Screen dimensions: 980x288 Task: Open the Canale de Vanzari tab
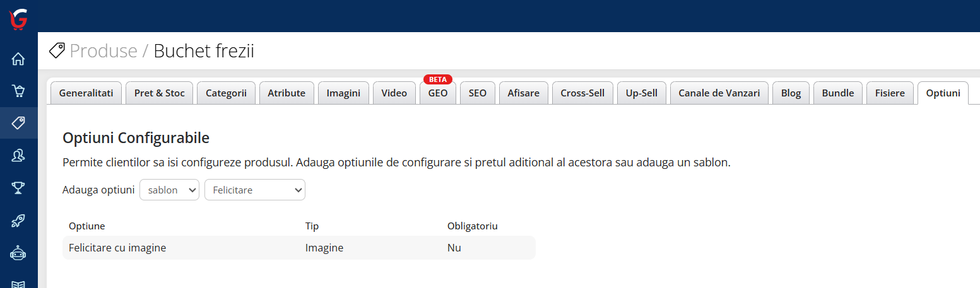(x=719, y=93)
